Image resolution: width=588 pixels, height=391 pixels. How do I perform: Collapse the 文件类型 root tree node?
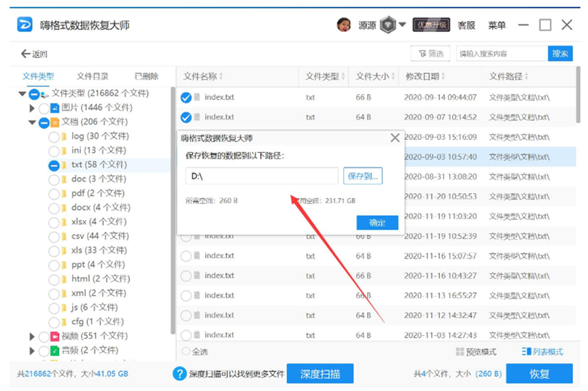(22, 93)
